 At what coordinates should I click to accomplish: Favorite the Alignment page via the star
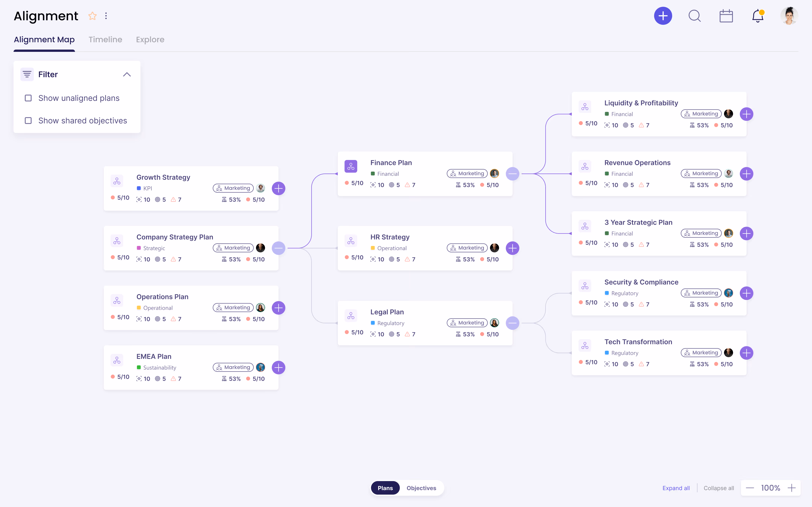click(x=92, y=16)
